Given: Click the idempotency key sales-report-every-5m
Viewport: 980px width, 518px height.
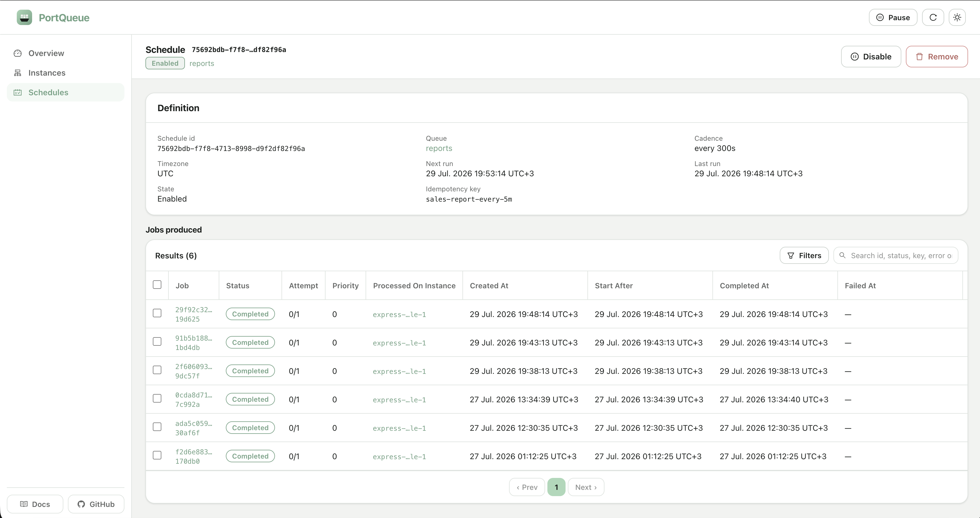Looking at the screenshot, I should (x=469, y=199).
